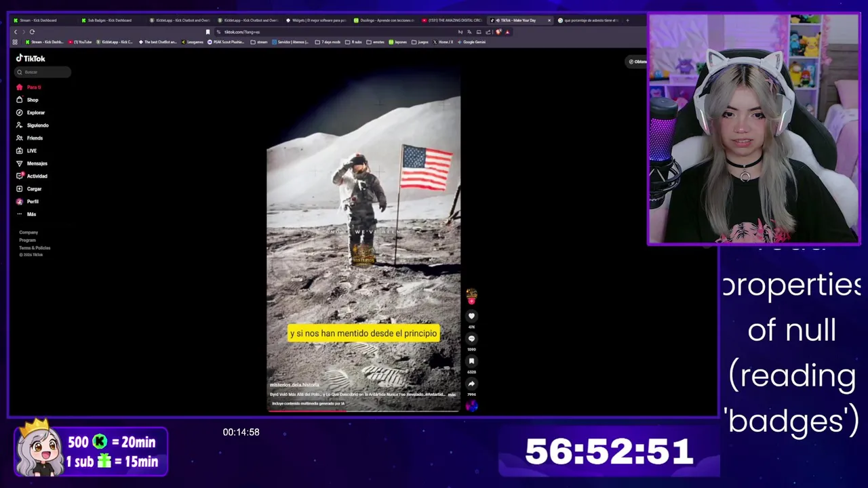Expand the R subs bookmark folder
868x488 pixels.
click(354, 42)
